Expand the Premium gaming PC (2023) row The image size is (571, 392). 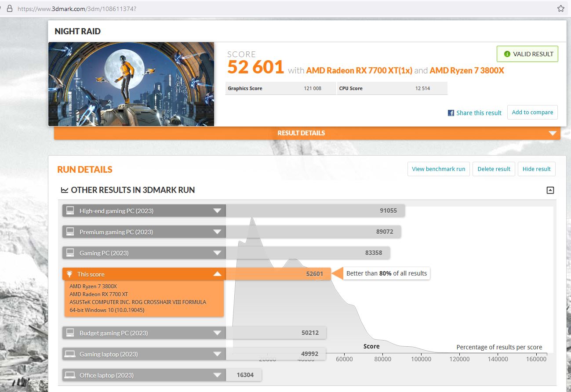(217, 232)
